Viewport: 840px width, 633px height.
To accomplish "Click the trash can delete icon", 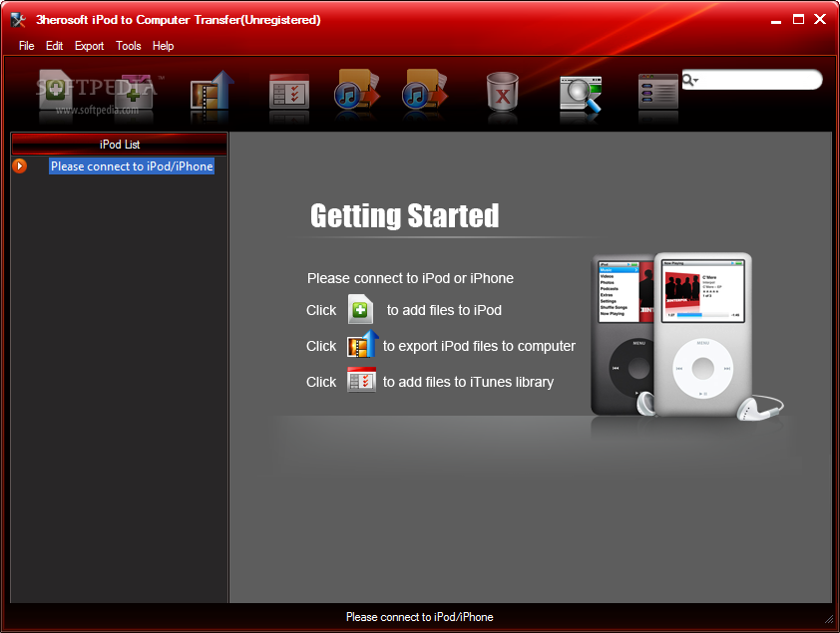I will [x=503, y=92].
